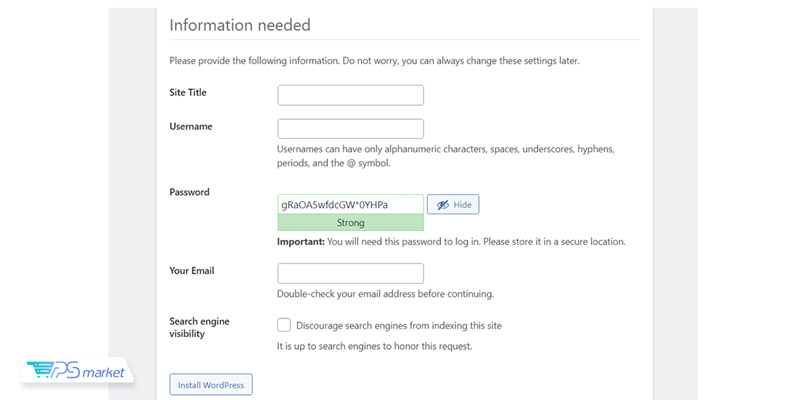Click the usernames allowed characters description

coord(446,157)
